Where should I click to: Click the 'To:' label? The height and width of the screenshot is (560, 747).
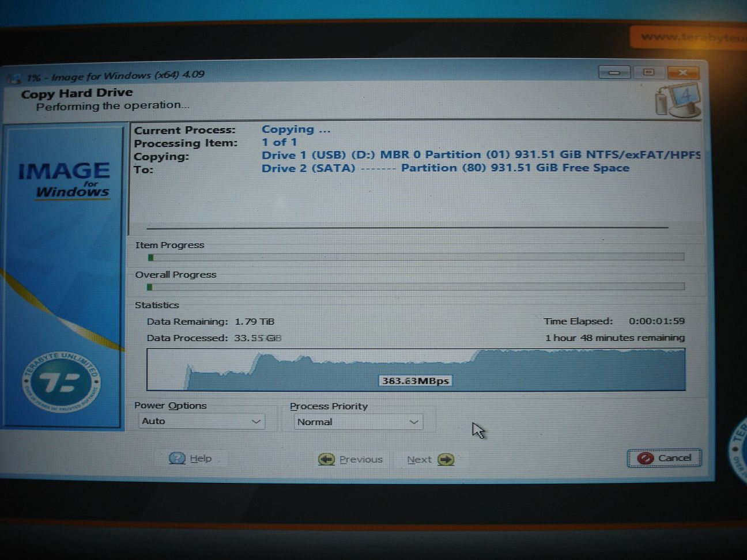pos(144,169)
